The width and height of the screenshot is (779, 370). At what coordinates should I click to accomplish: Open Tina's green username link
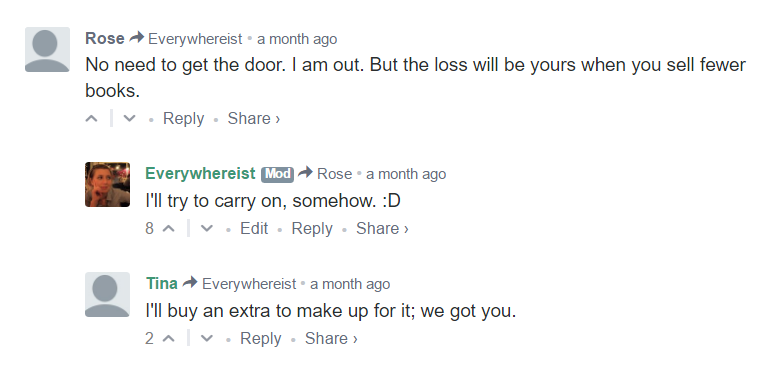tap(161, 284)
